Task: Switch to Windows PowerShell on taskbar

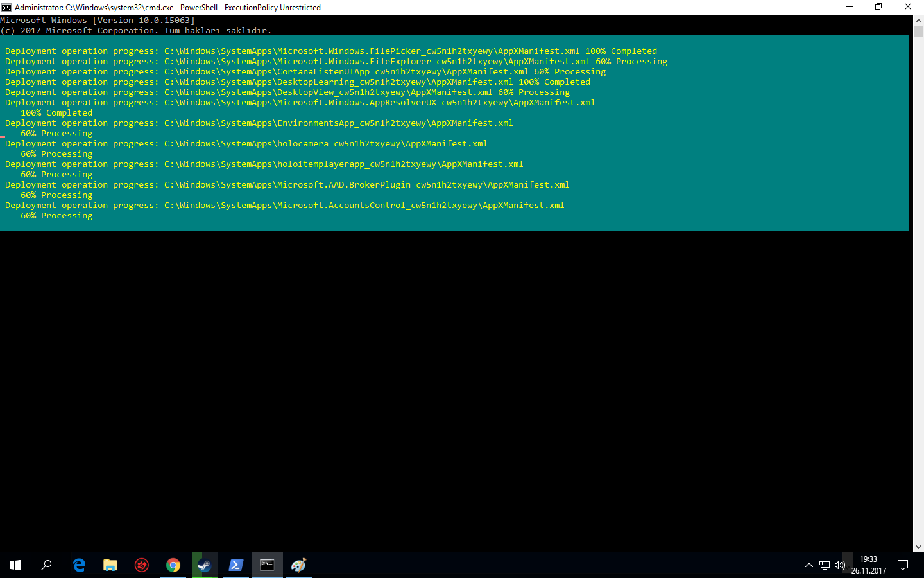Action: pos(236,565)
